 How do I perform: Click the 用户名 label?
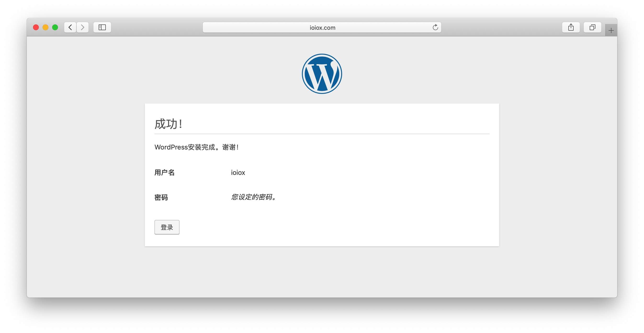pyautogui.click(x=164, y=173)
